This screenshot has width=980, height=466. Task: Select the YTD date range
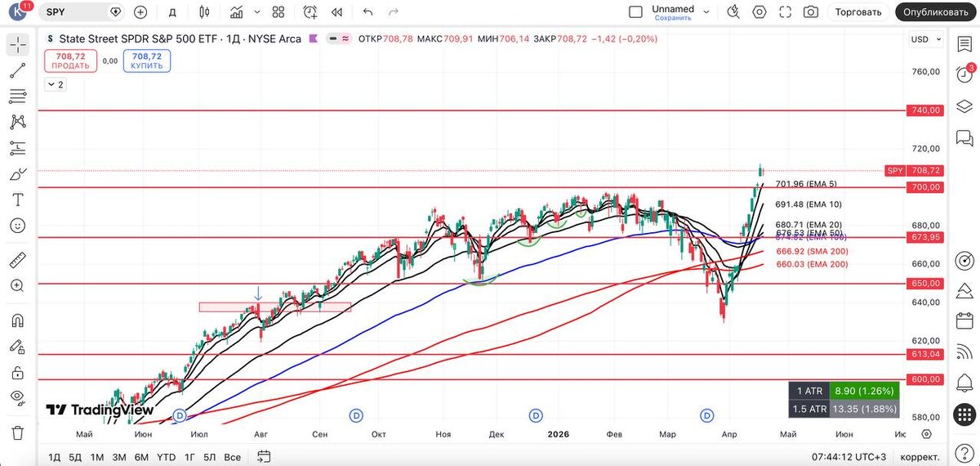167,457
